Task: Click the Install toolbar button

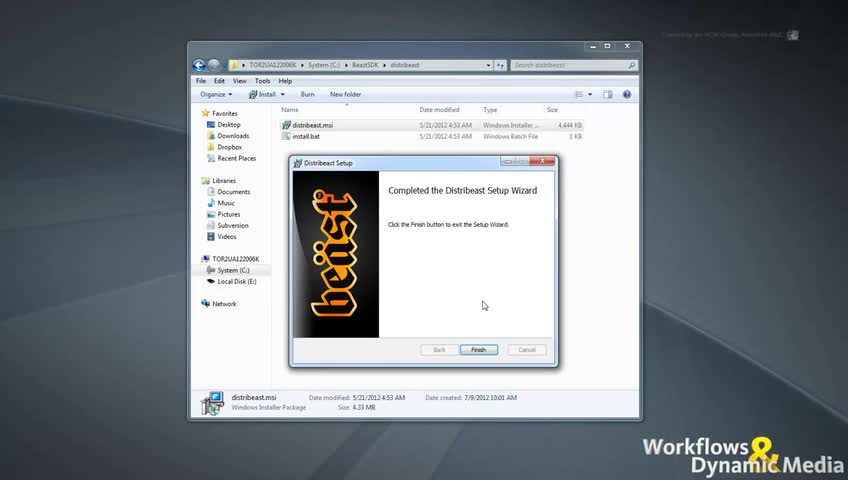Action: pyautogui.click(x=263, y=95)
